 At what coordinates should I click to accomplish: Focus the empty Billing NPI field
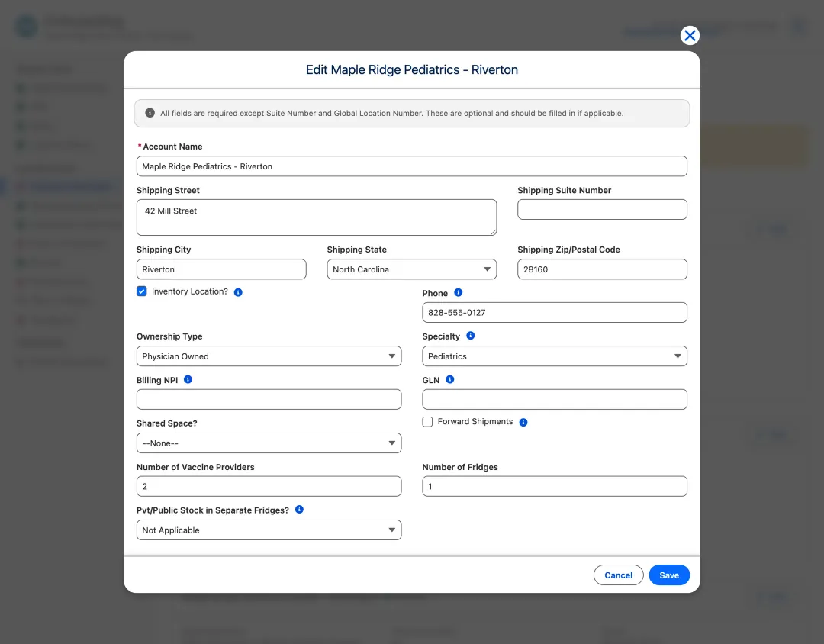coord(269,400)
